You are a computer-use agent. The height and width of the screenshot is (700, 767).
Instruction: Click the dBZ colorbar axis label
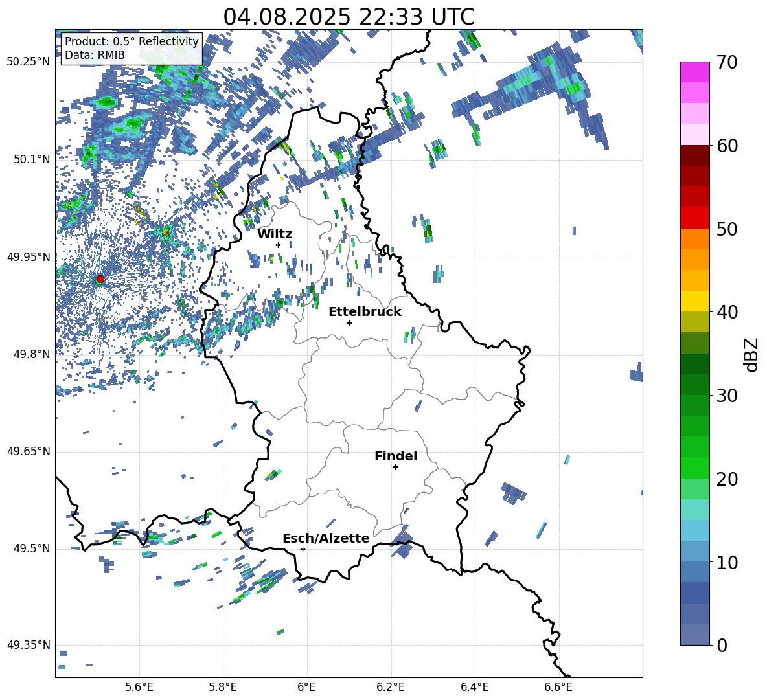752,354
